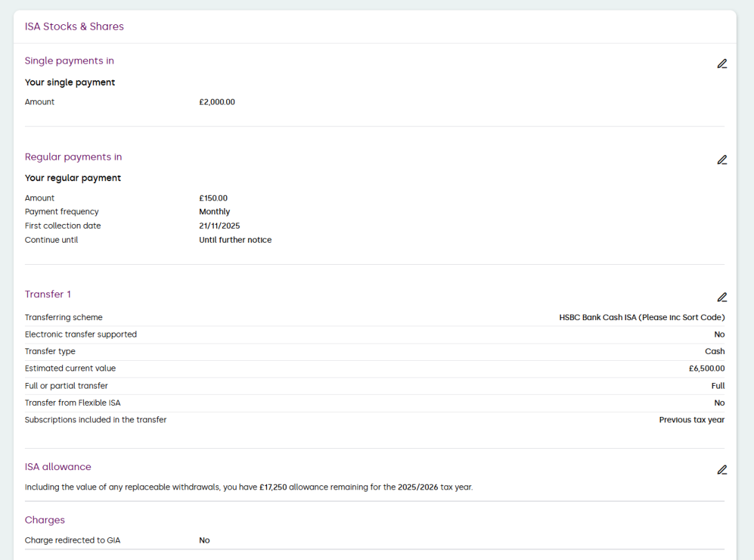
Task: Select the Monthly payment frequency value
Action: (214, 212)
